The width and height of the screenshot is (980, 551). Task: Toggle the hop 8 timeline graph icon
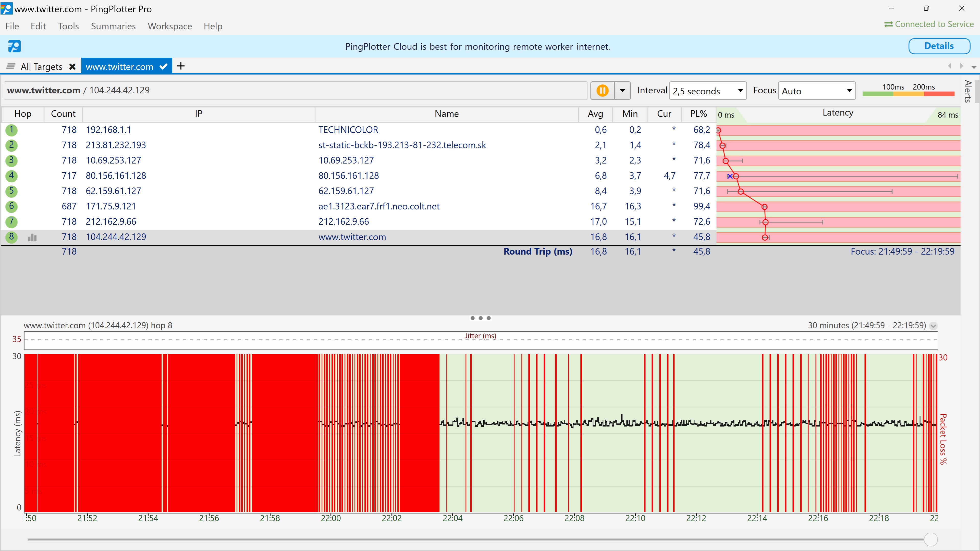pyautogui.click(x=32, y=237)
